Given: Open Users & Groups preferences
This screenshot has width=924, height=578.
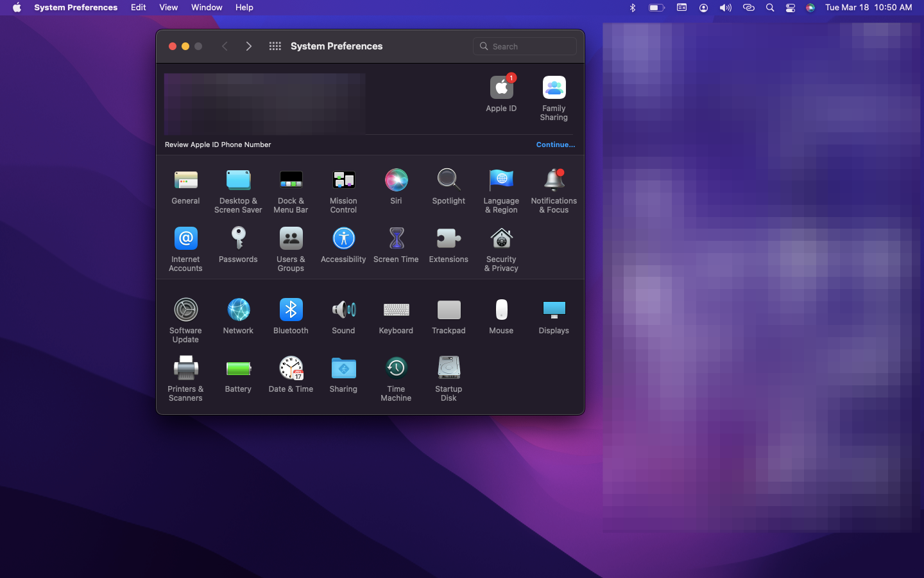Looking at the screenshot, I should (x=291, y=249).
